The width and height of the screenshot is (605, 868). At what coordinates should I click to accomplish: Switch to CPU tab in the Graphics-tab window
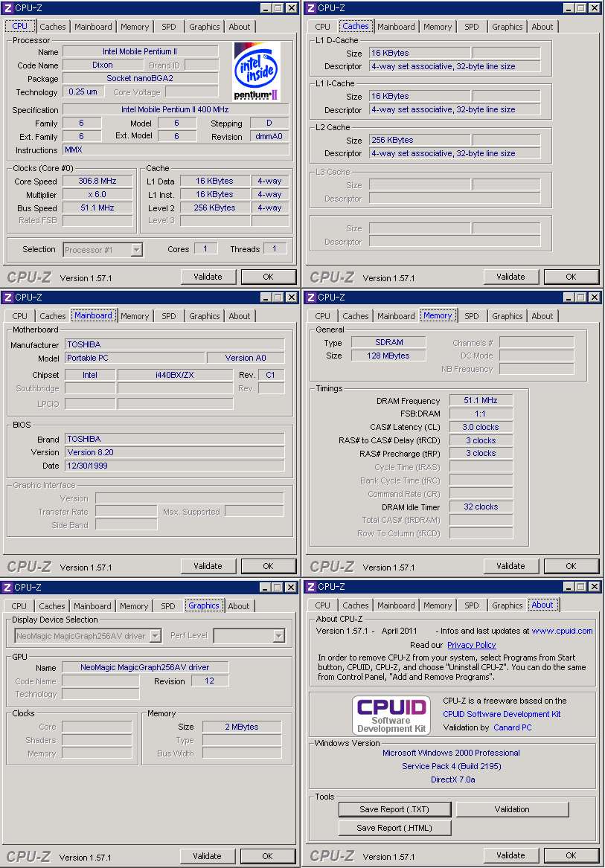19,606
